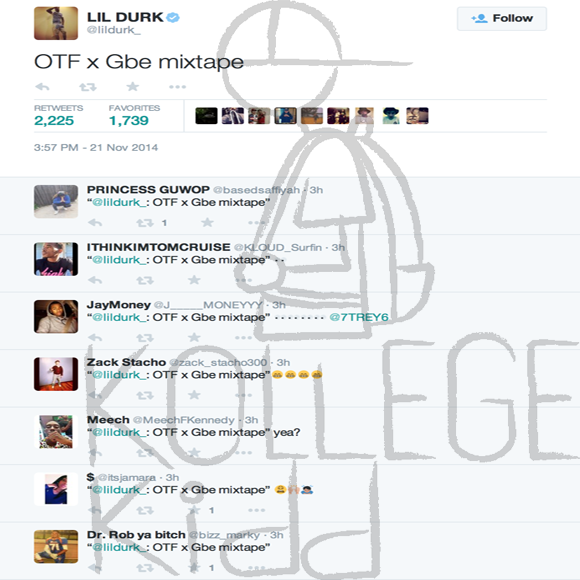
Task: Retweet Zack Stacho's reply
Action: [145, 395]
